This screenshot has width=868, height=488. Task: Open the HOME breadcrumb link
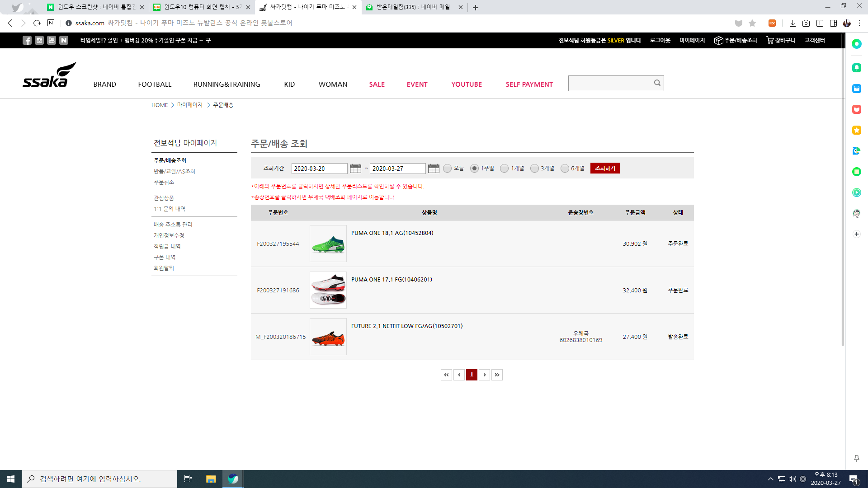pos(160,105)
